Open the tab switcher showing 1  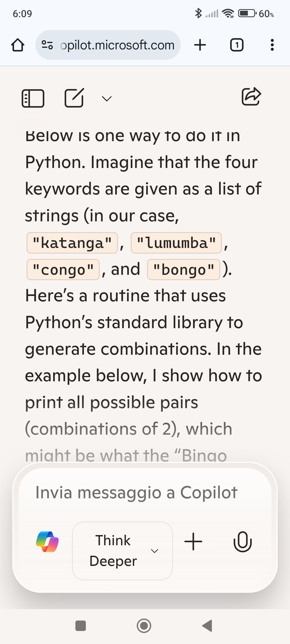(x=237, y=45)
